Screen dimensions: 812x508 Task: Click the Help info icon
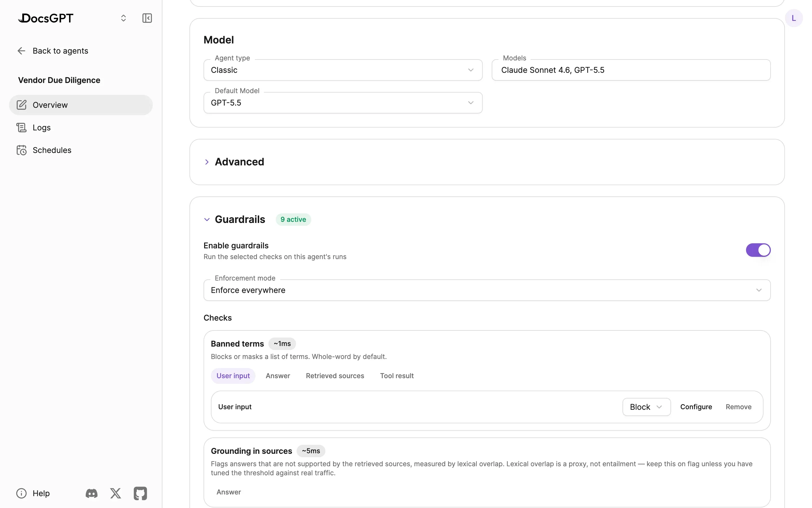pos(21,493)
